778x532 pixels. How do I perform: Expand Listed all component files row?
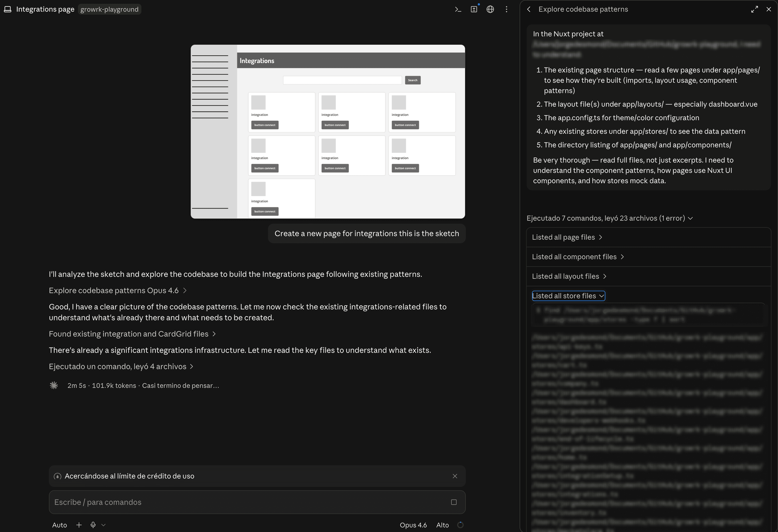(649, 256)
